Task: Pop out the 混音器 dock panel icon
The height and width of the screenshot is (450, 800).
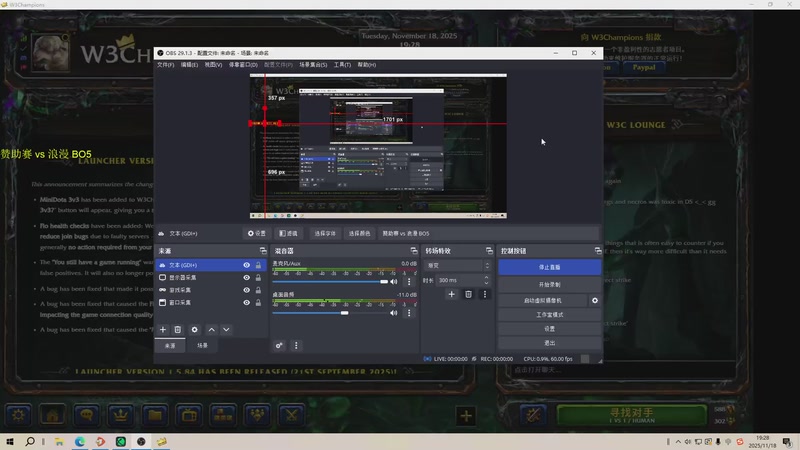Action: pyautogui.click(x=414, y=251)
